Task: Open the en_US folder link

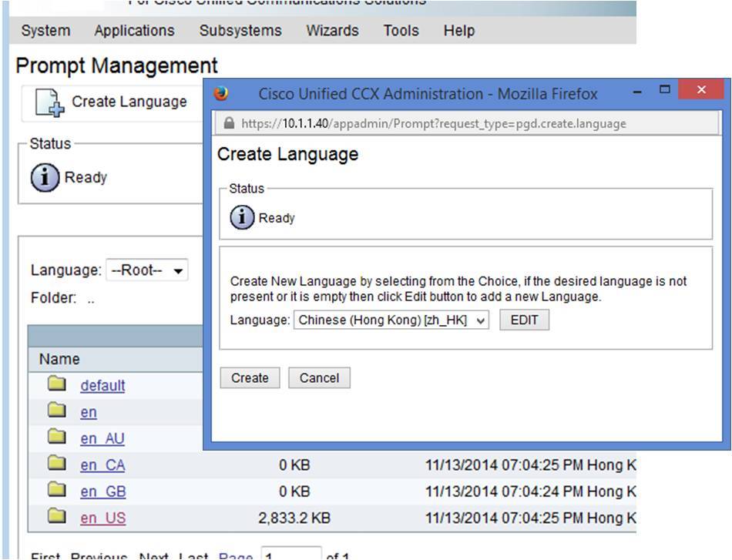Action: click(x=103, y=518)
